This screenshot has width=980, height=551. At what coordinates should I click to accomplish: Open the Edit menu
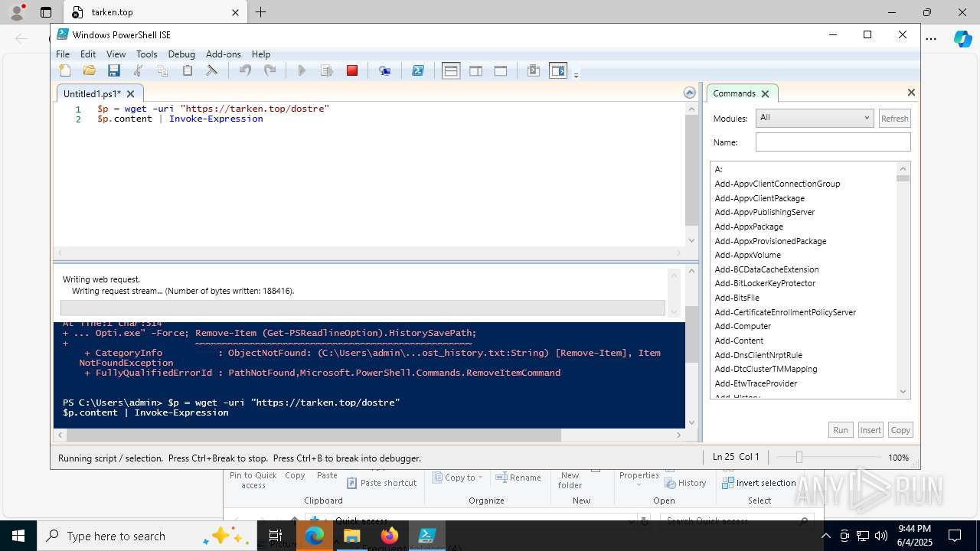pyautogui.click(x=88, y=54)
